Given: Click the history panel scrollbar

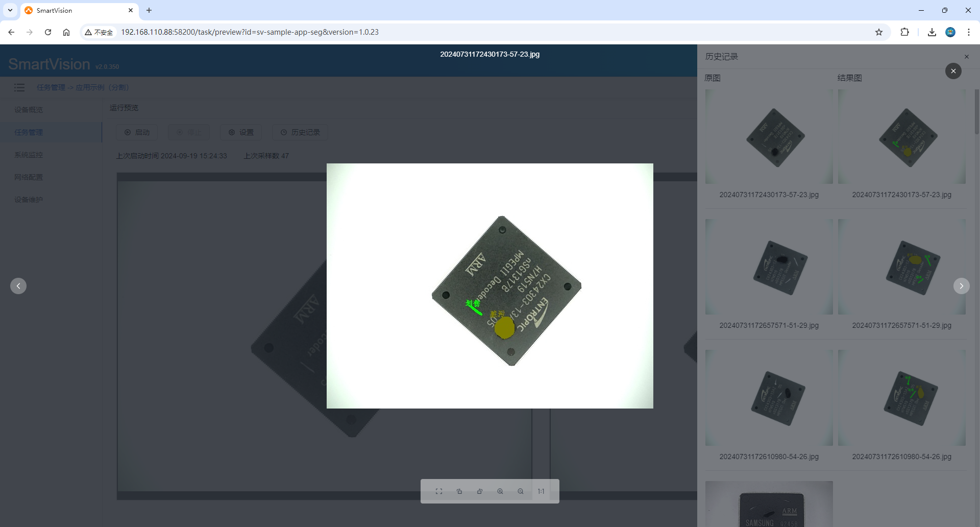Looking at the screenshot, I should (x=977, y=111).
